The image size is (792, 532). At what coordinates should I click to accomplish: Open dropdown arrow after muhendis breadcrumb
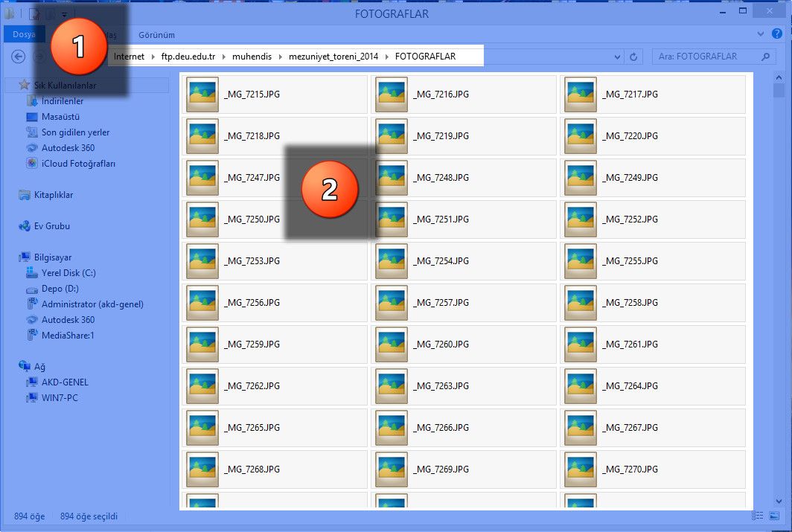tap(281, 57)
